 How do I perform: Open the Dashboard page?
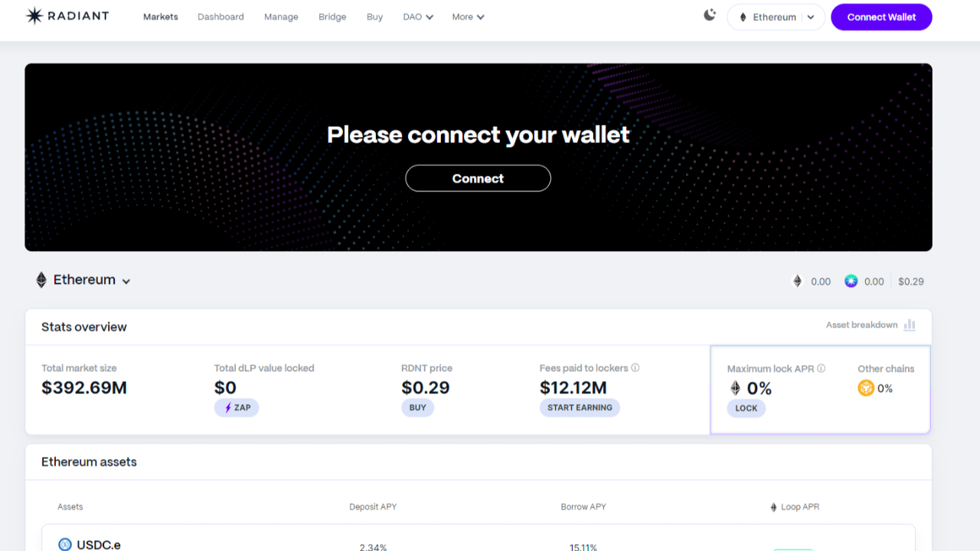click(220, 16)
